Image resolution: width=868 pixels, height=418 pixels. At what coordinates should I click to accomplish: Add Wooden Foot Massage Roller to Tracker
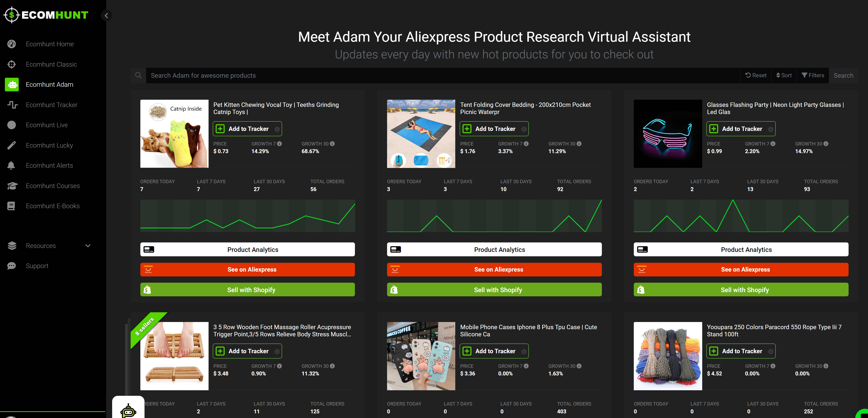[247, 351]
